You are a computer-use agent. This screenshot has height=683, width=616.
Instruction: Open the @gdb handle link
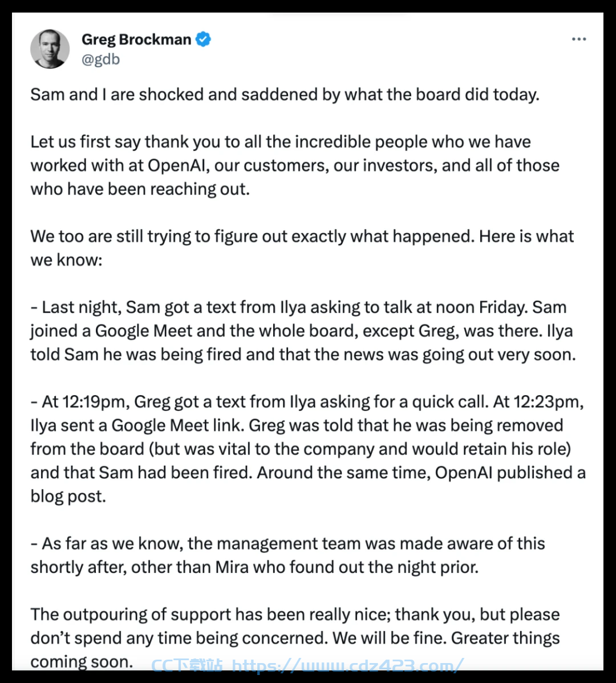pyautogui.click(x=100, y=59)
